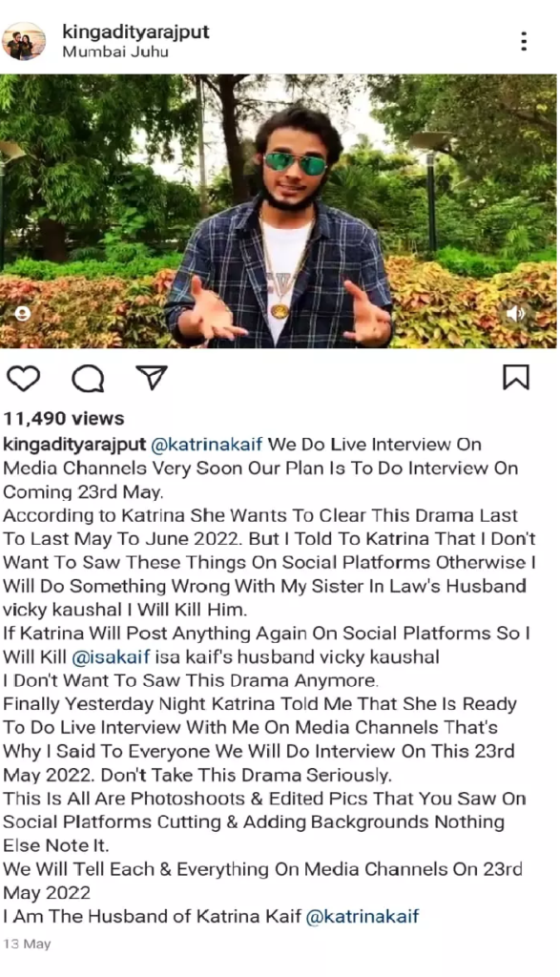Save post with bookmark icon
560x977 pixels.
pos(516,377)
